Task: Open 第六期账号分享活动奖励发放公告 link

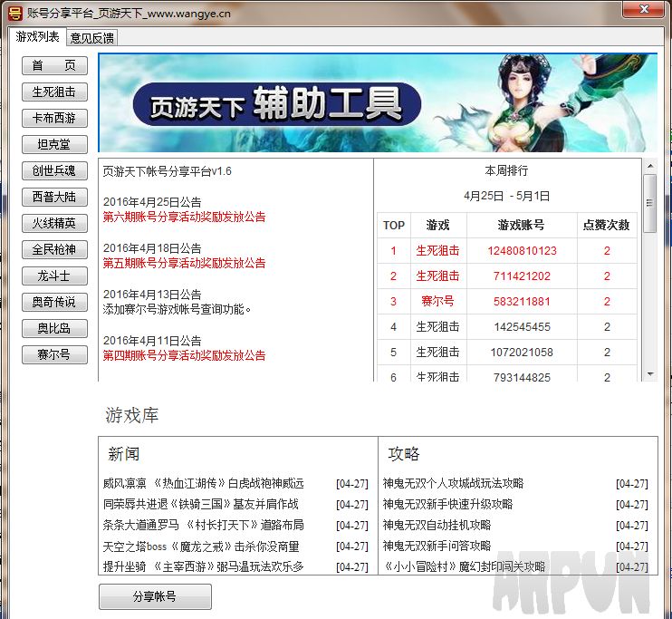Action: pyautogui.click(x=184, y=217)
